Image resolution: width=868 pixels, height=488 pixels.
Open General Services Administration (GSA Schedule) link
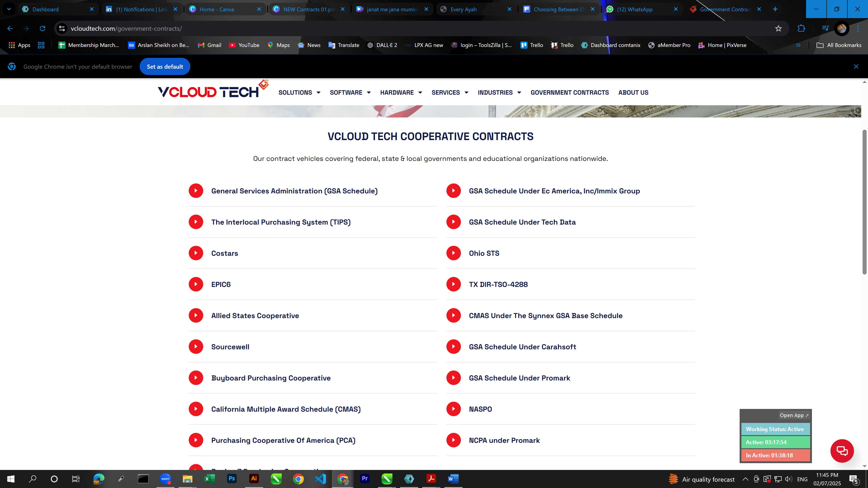[x=294, y=191]
